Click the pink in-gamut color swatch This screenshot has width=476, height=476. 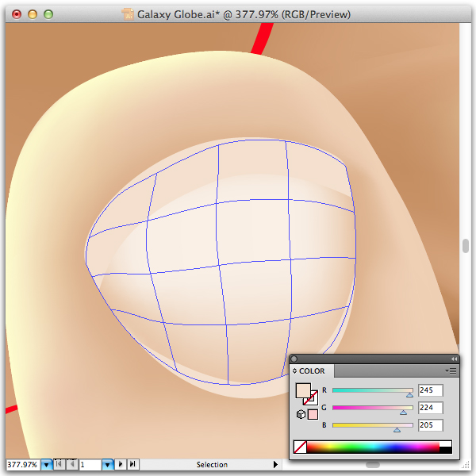click(313, 414)
